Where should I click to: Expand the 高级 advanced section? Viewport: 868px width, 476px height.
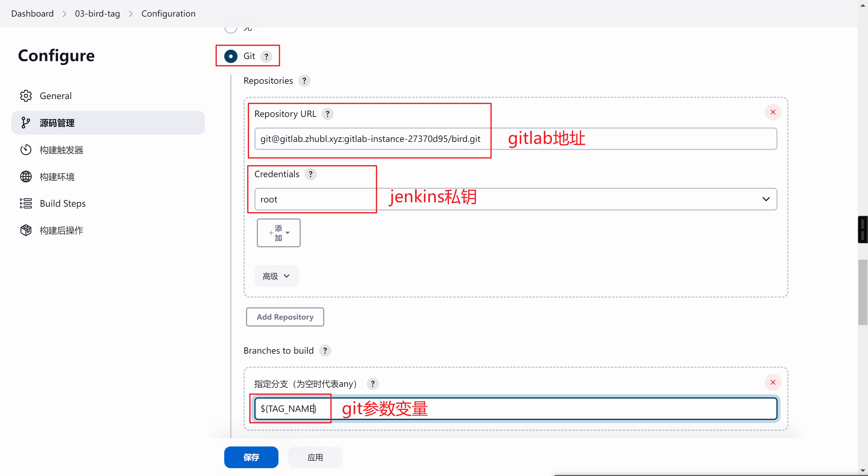[276, 276]
